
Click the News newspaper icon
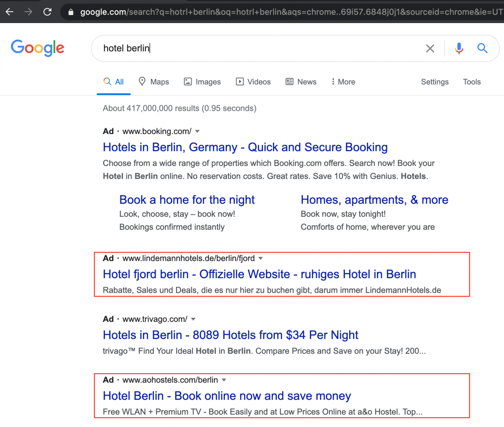(x=289, y=82)
